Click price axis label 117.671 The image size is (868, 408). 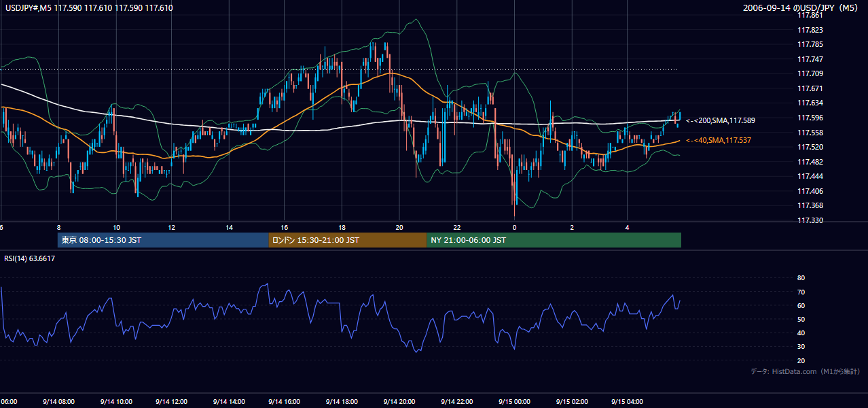810,88
